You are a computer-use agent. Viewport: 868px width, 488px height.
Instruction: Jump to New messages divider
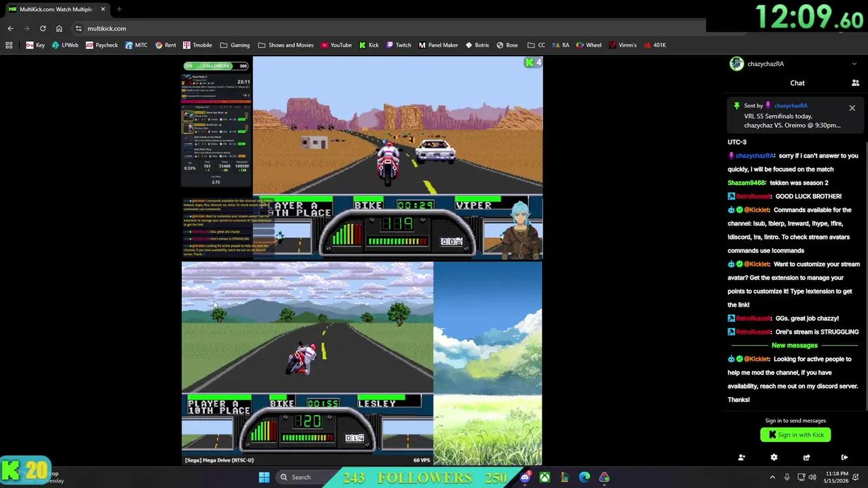(794, 346)
